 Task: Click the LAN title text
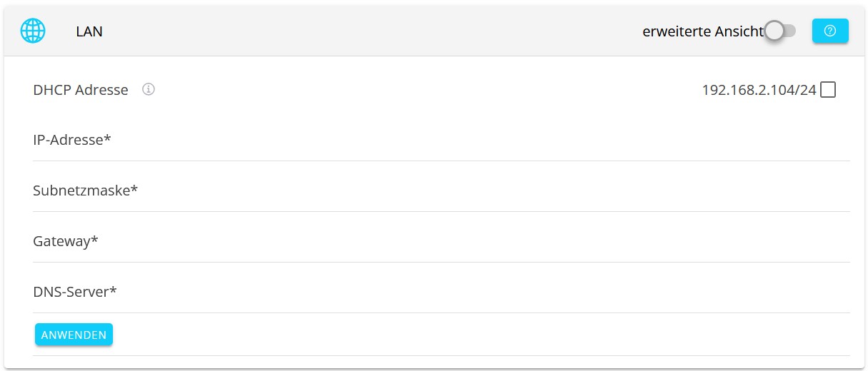pos(89,32)
